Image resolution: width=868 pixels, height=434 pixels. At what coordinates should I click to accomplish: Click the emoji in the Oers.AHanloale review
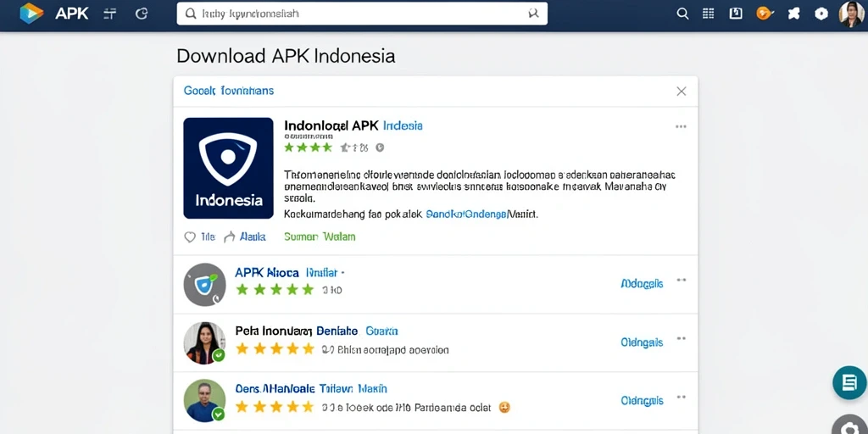(504, 408)
